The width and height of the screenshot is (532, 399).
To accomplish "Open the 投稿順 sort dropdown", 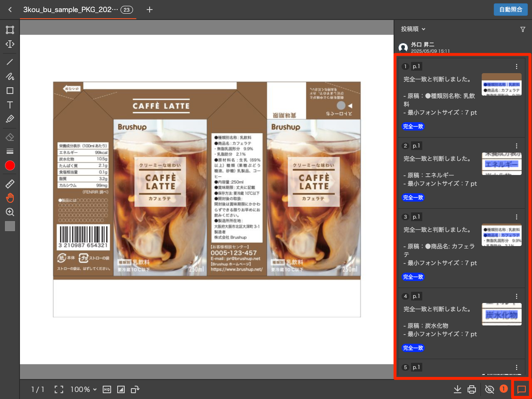I will [x=413, y=29].
